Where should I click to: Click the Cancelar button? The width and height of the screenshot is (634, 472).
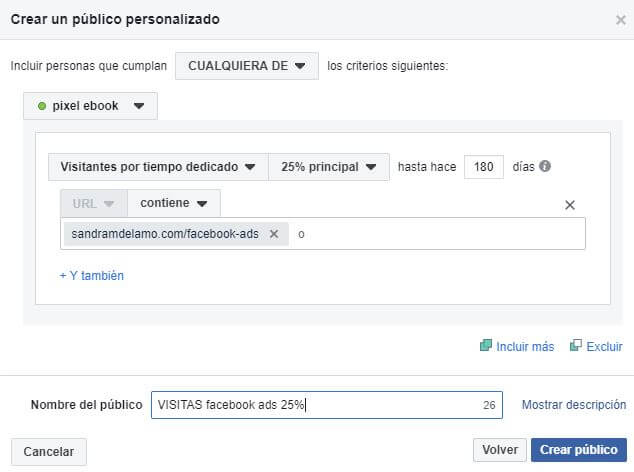point(49,451)
